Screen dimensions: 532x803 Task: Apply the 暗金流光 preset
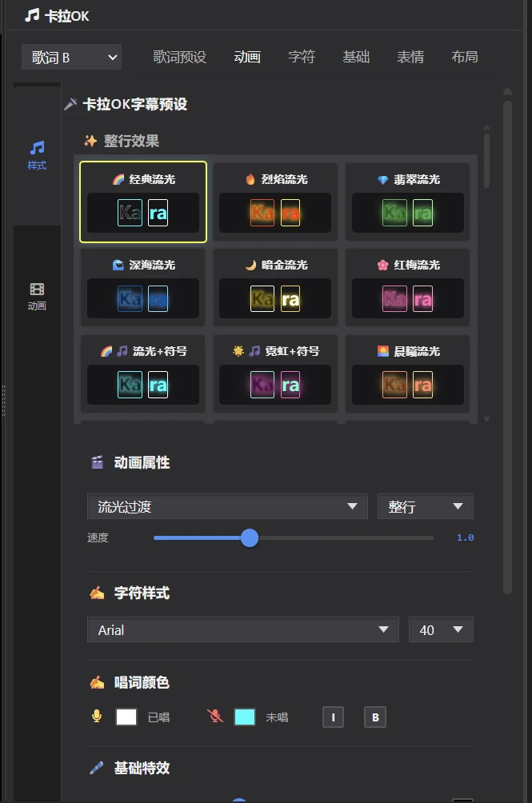pos(275,287)
